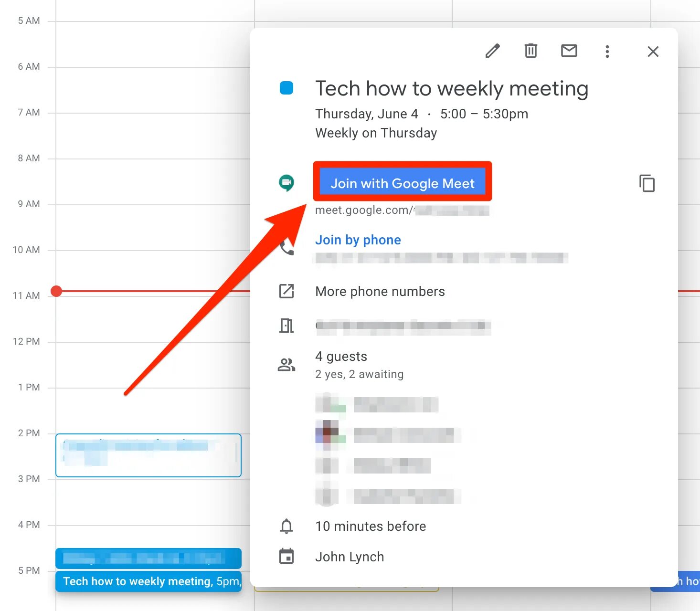Click the guests people icon

286,365
